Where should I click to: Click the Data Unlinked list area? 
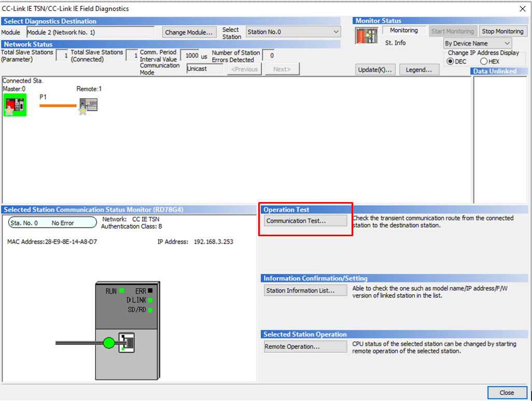[500, 140]
